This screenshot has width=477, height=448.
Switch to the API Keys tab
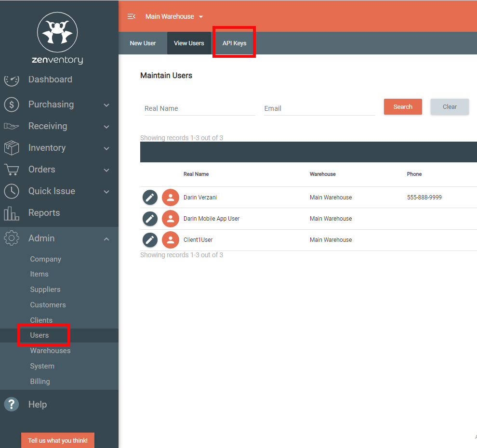coord(234,43)
